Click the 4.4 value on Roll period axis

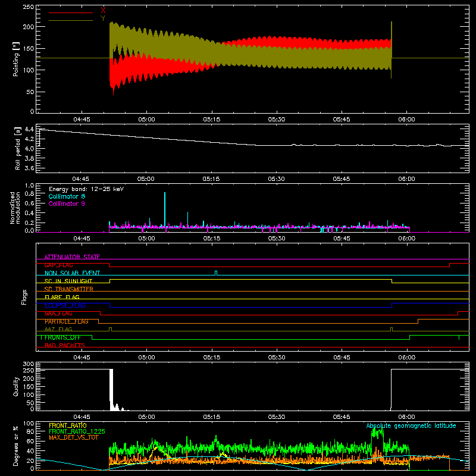(x=29, y=129)
